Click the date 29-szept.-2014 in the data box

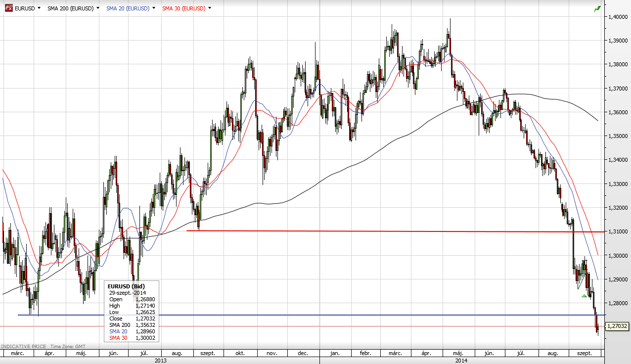click(128, 293)
